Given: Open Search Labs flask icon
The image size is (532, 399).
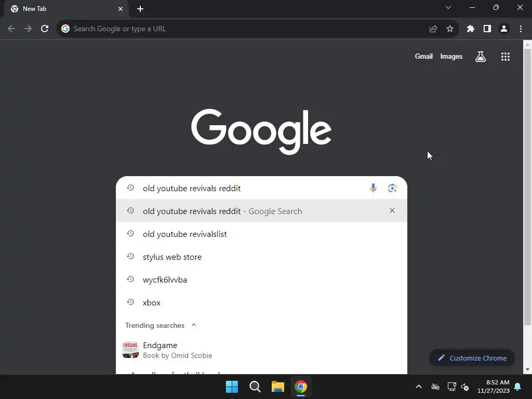Looking at the screenshot, I should tap(481, 57).
